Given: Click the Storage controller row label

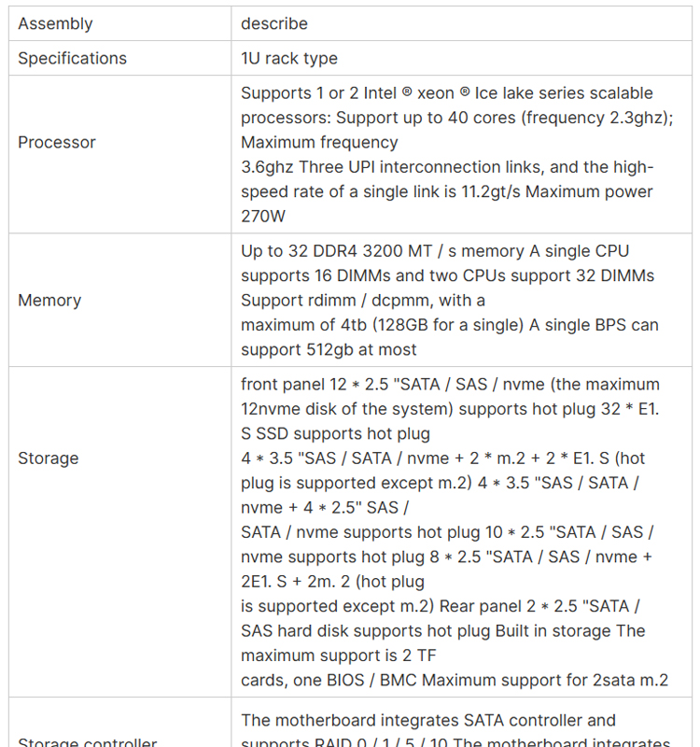Looking at the screenshot, I should 87,741.
